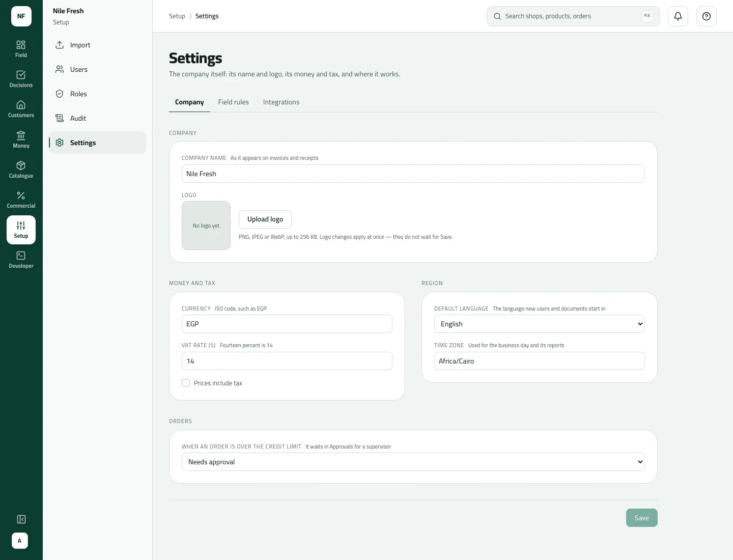Click the Setup breadcrumb link
The height and width of the screenshot is (560, 733).
(x=177, y=16)
